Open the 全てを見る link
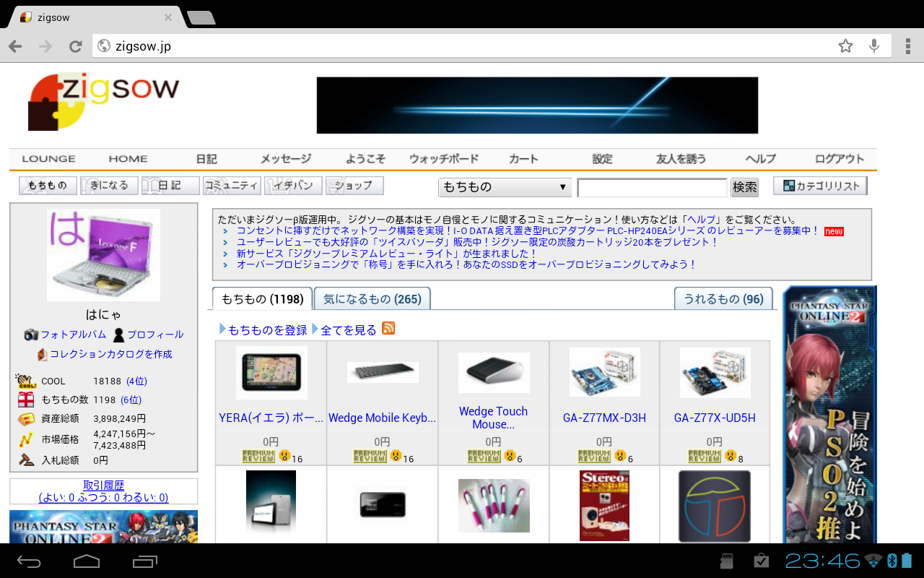Screen dimensions: 924x578 (x=349, y=329)
